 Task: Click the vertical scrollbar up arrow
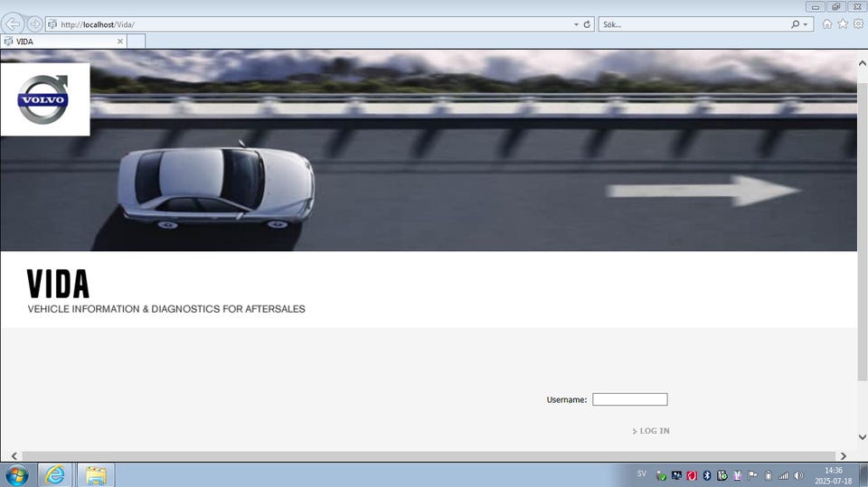click(x=863, y=63)
